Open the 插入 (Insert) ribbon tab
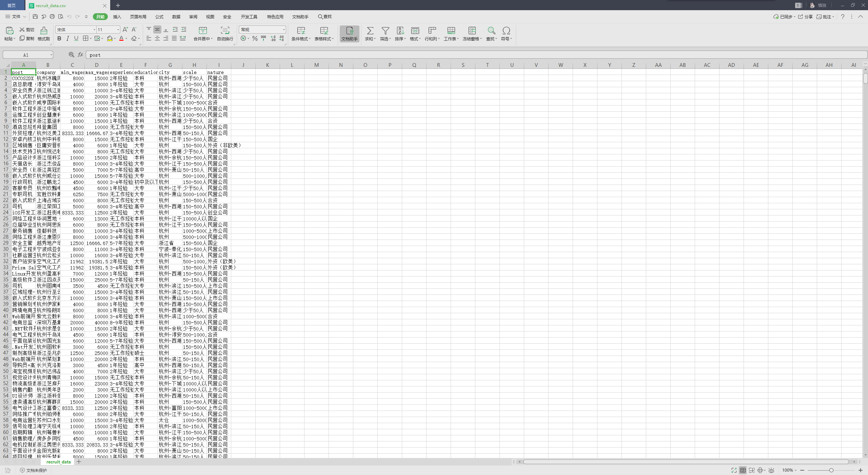The width and height of the screenshot is (868, 475). (117, 17)
